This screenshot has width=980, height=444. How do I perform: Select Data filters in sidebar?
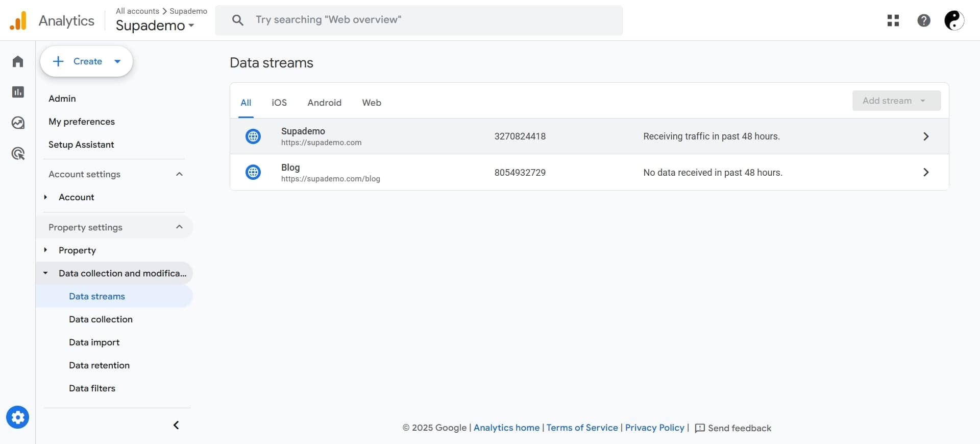point(92,388)
